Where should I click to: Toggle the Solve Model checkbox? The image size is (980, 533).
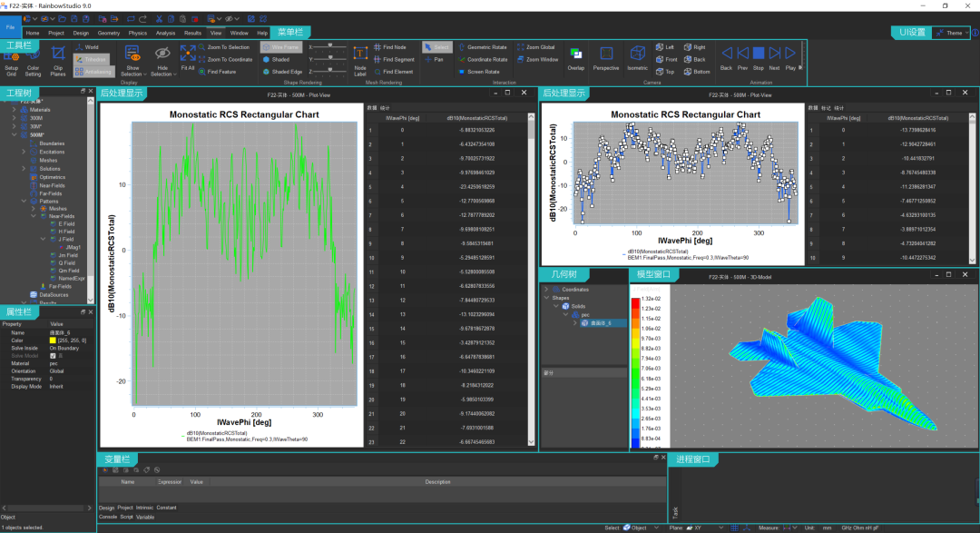tap(53, 356)
